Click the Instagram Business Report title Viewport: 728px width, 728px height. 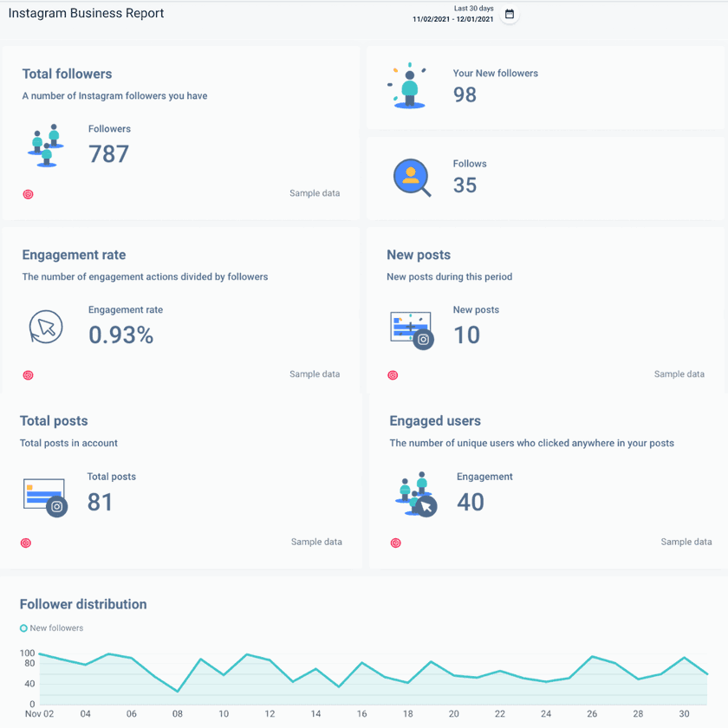[86, 13]
